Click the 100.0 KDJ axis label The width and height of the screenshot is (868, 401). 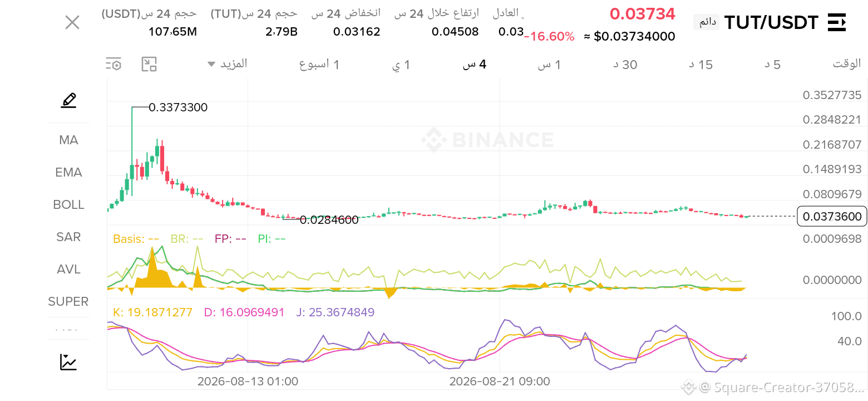tap(846, 316)
